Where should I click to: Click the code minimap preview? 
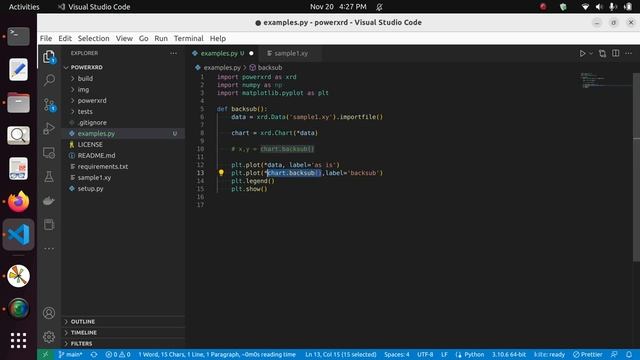pos(606,80)
